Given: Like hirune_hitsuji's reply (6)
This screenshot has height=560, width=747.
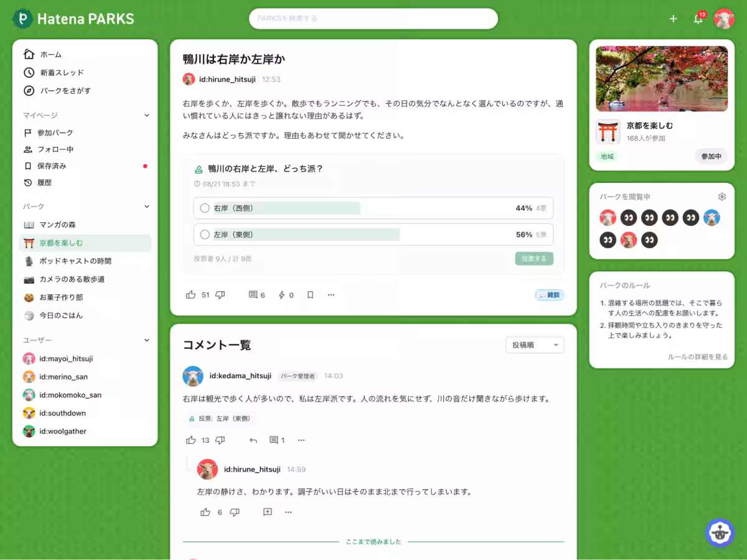Looking at the screenshot, I should pos(205,512).
